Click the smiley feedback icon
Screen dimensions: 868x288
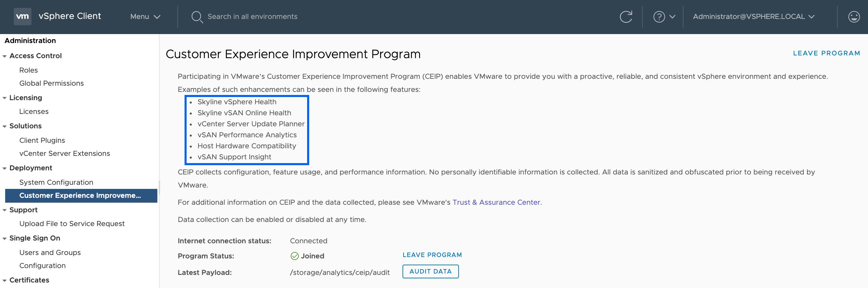tap(854, 17)
